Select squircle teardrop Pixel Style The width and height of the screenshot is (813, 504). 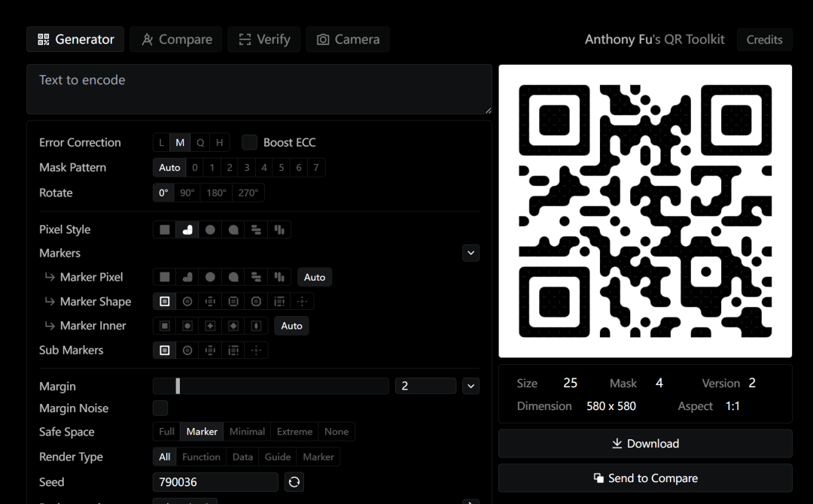point(233,230)
